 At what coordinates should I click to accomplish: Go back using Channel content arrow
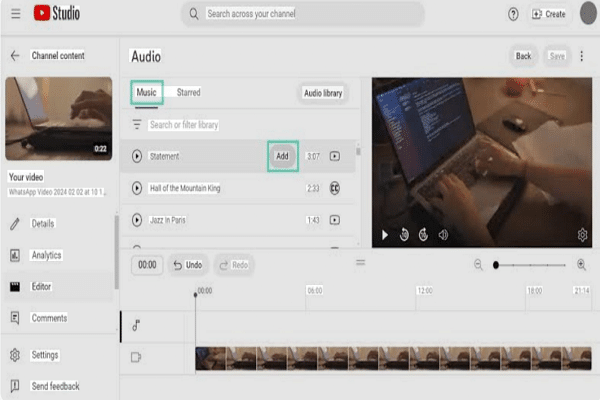(x=15, y=56)
